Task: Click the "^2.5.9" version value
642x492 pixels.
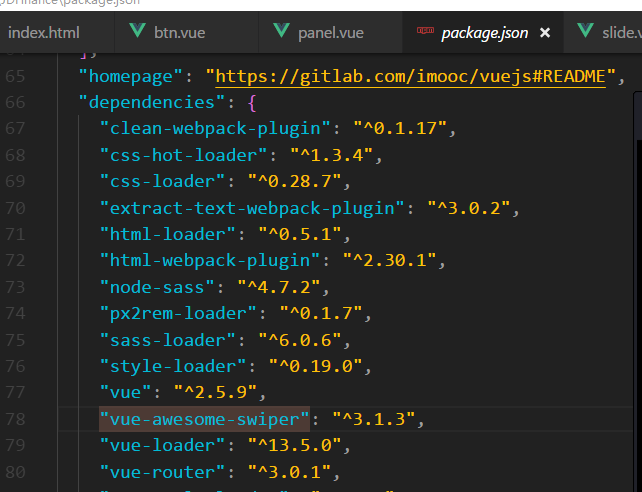Action: (x=215, y=393)
